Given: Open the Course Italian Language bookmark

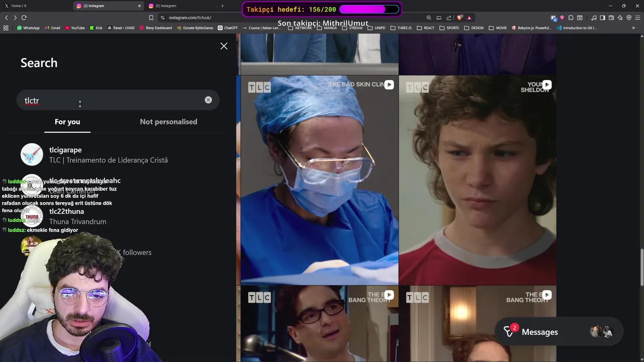Looking at the screenshot, I should click(x=262, y=28).
